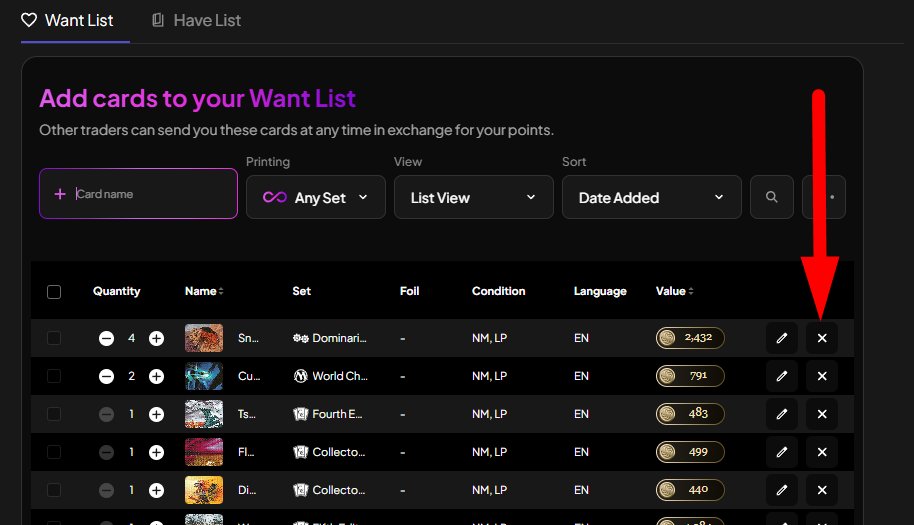Click the Card name input field
The image size is (914, 525).
coord(138,193)
